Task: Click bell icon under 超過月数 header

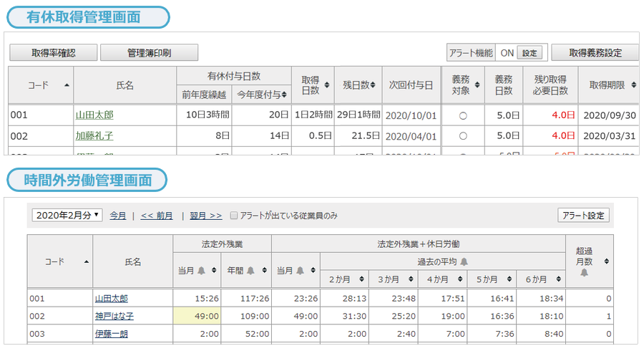Action: click(x=585, y=273)
